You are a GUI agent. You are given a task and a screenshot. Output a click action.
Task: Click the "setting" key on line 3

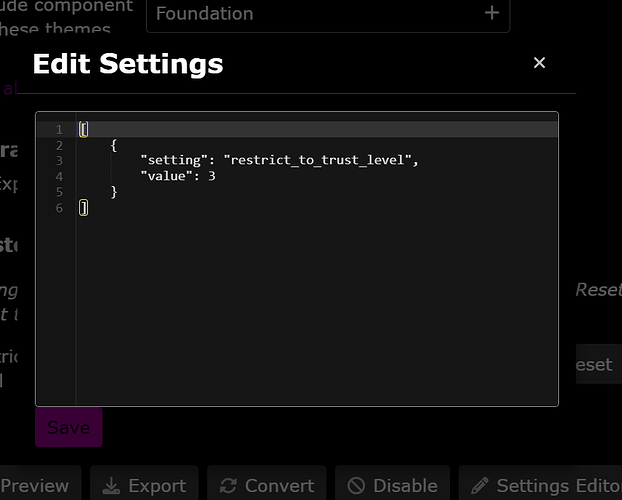pyautogui.click(x=174, y=160)
